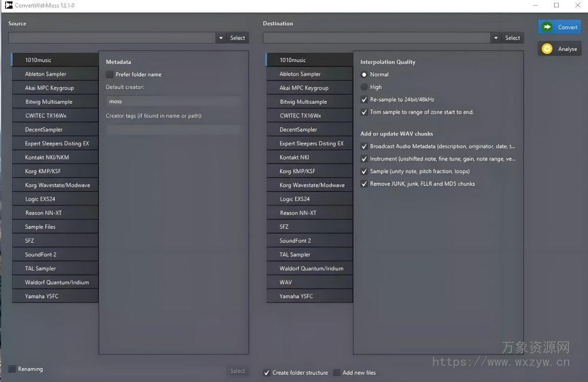Enable the Prefer folder name checkbox

(109, 74)
